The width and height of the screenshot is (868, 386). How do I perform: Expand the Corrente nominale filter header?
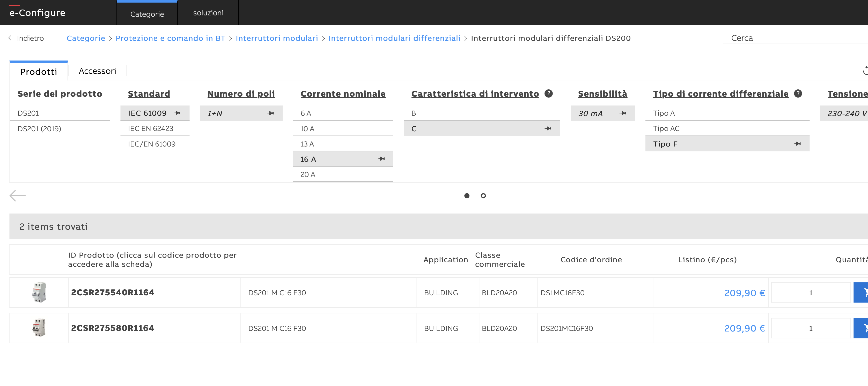[343, 94]
